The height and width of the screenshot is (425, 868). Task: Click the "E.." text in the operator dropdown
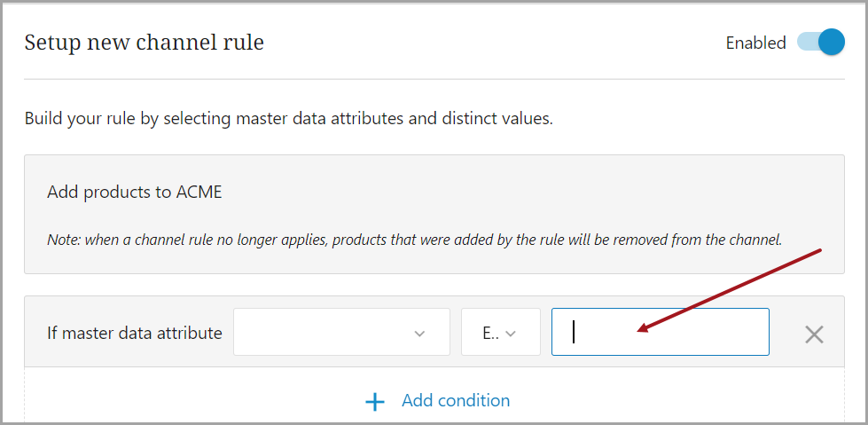click(x=490, y=334)
